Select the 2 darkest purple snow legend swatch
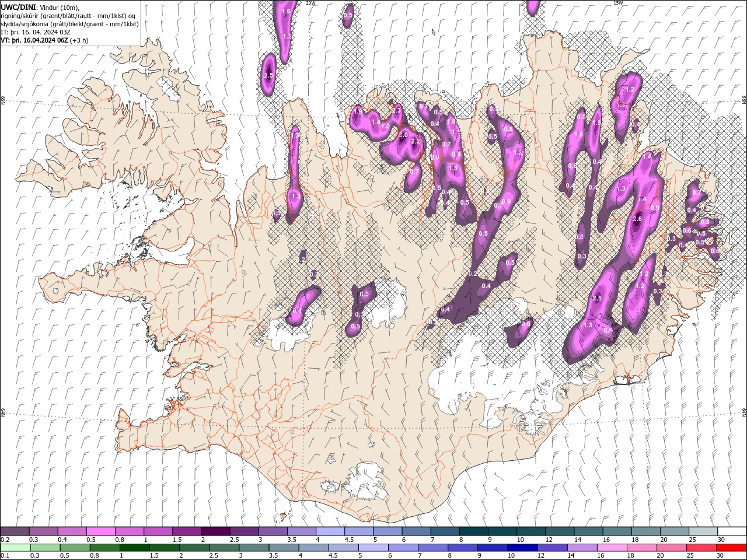 [x=215, y=531]
